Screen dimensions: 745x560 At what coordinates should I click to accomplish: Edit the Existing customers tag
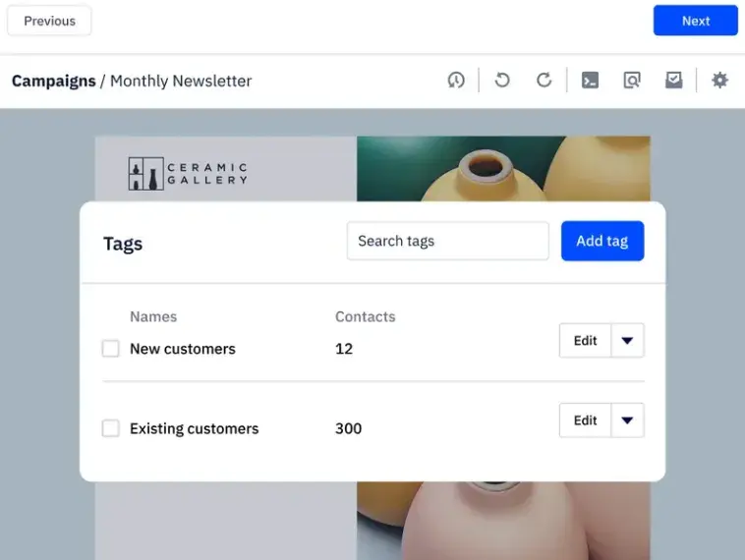point(586,420)
